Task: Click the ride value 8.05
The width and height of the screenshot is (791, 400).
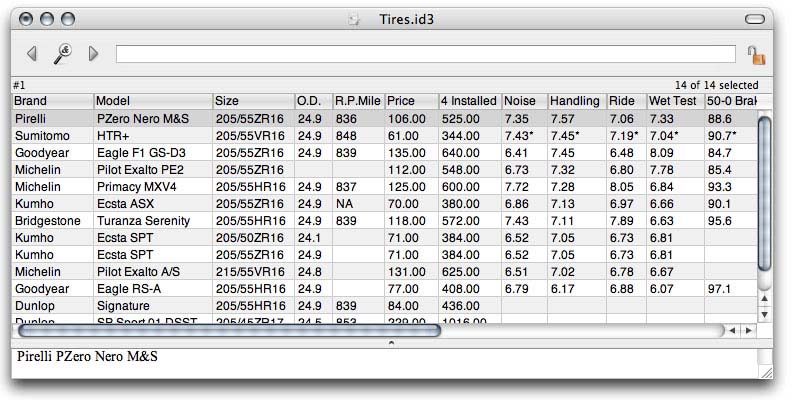Action: point(627,187)
